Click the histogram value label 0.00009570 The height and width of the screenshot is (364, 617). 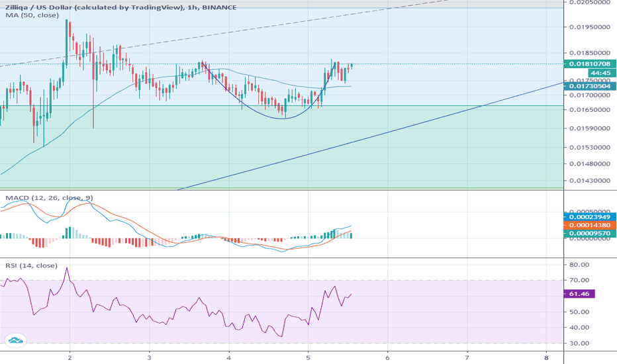tap(590, 234)
